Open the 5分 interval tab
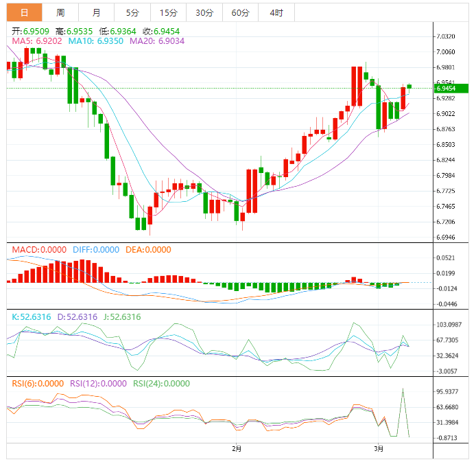476x462 pixels. point(132,13)
